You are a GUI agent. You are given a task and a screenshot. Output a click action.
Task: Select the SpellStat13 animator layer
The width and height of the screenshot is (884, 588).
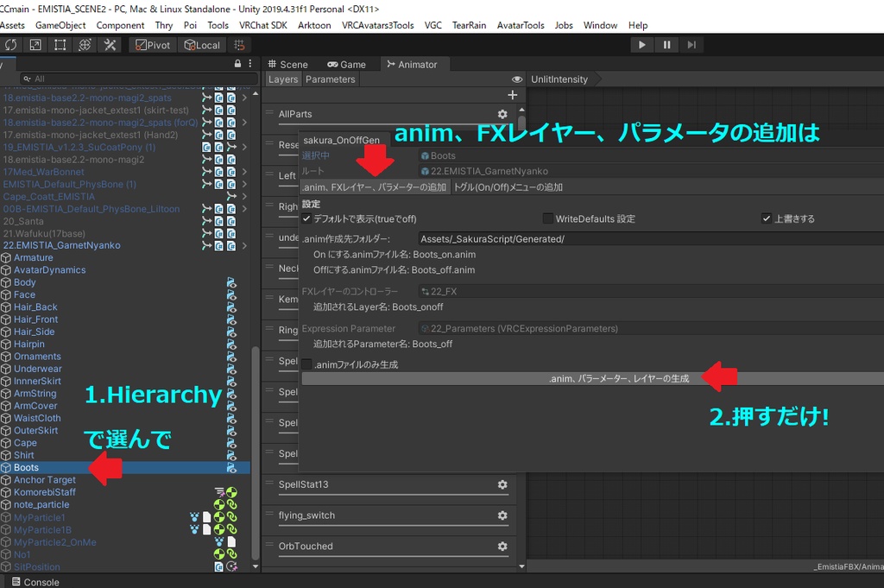coord(303,484)
